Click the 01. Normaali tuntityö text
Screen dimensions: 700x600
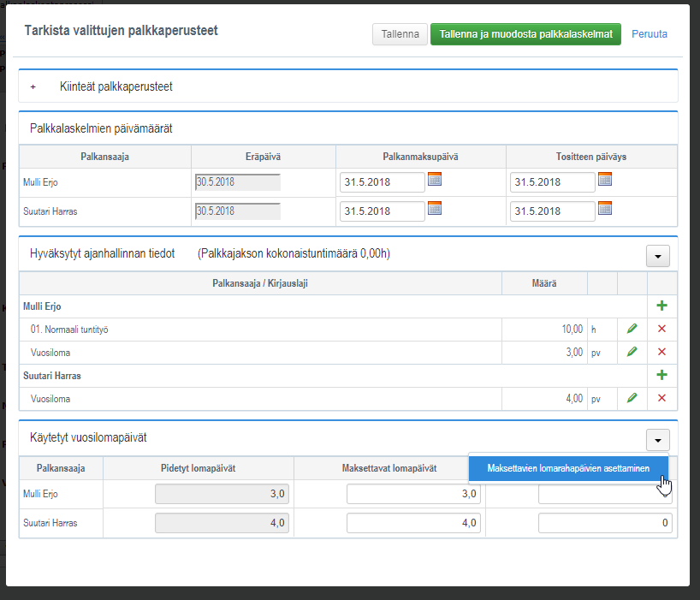69,330
